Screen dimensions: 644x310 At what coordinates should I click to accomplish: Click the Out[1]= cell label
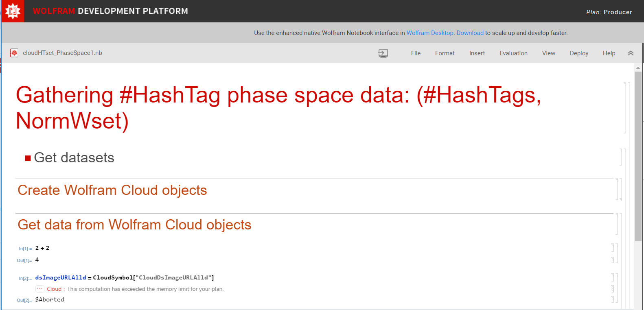click(x=24, y=260)
